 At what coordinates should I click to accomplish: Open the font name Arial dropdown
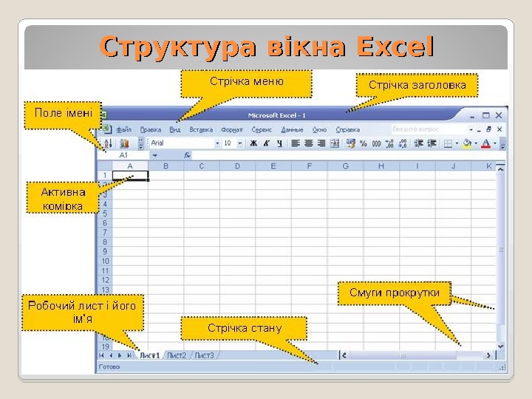point(217,144)
